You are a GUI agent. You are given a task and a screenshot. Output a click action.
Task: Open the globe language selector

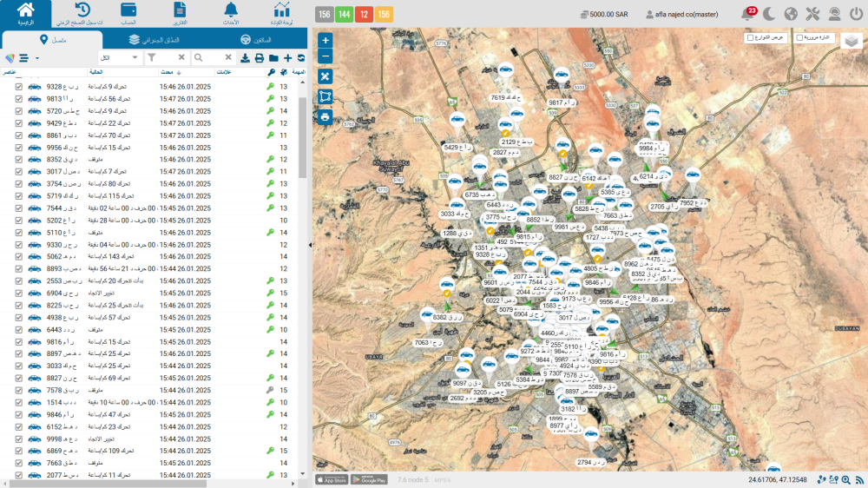point(791,14)
